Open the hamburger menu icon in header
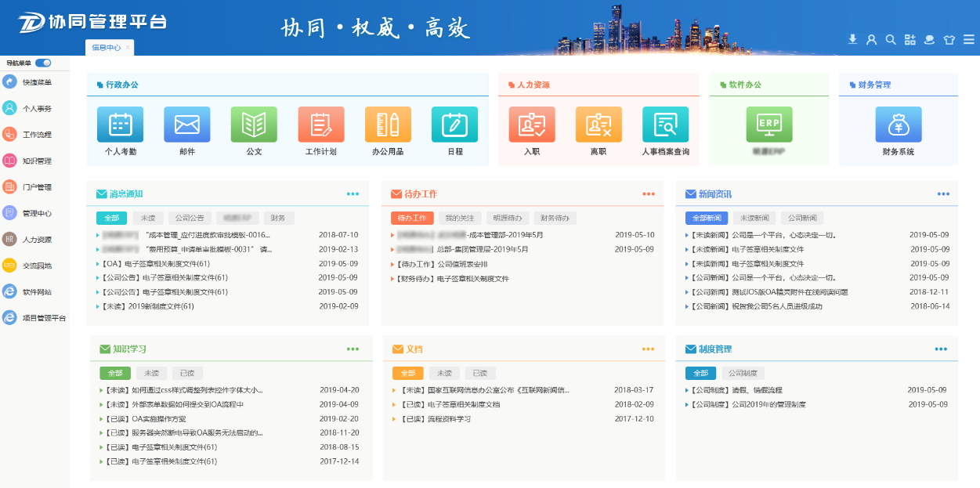980x488 pixels. tap(969, 39)
